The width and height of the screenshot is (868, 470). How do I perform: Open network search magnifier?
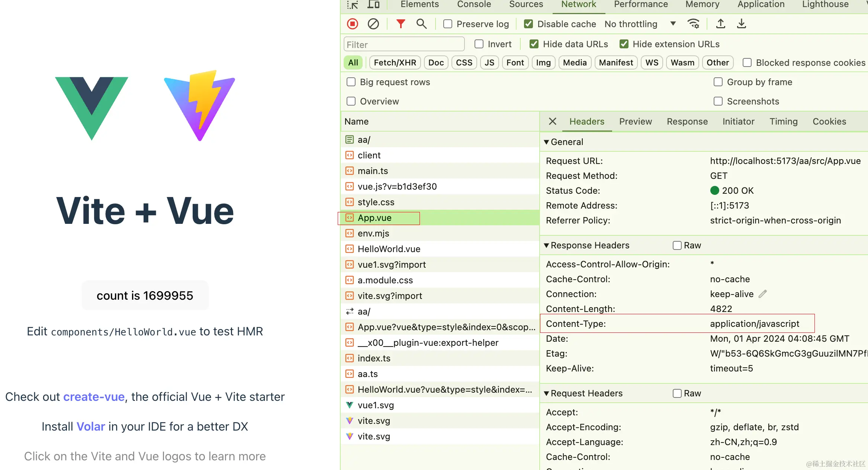[421, 24]
